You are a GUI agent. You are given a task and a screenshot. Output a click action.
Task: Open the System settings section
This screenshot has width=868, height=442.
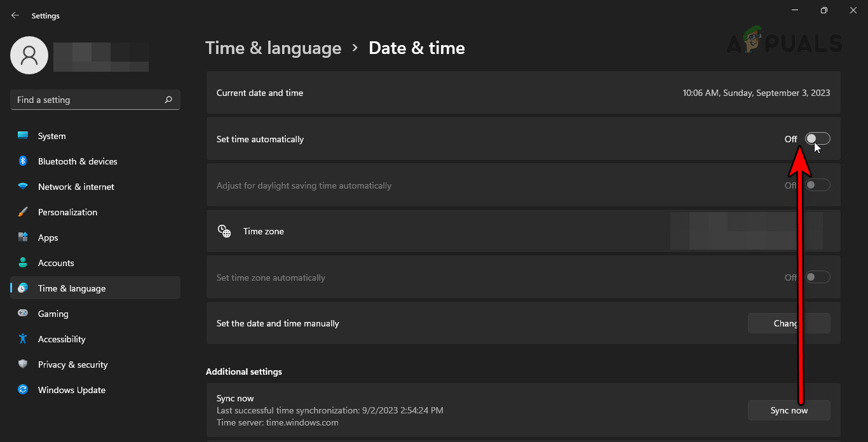click(x=51, y=135)
